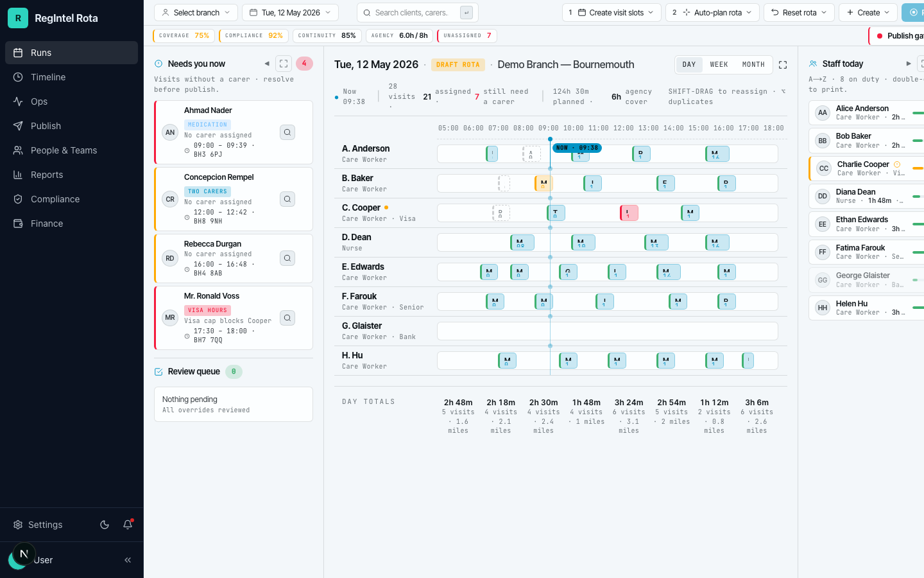Click the DRAFT ROTA badge
This screenshot has height=578, width=924.
click(x=458, y=65)
